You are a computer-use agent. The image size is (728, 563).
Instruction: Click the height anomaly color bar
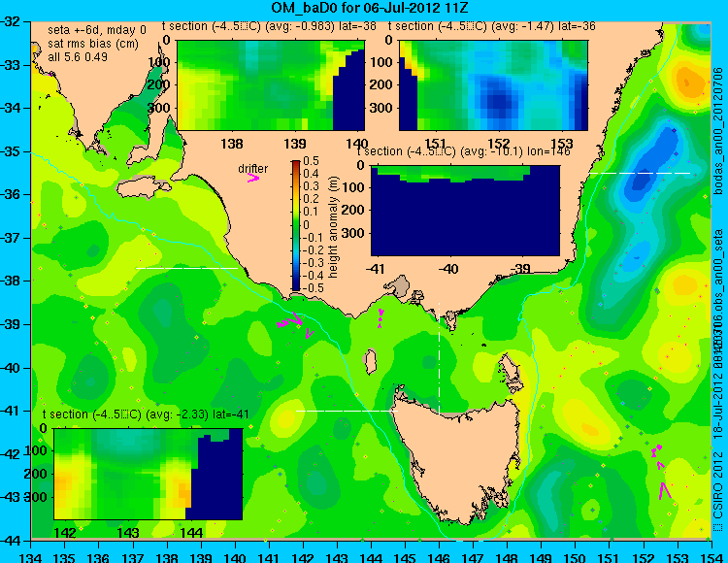coord(296,225)
